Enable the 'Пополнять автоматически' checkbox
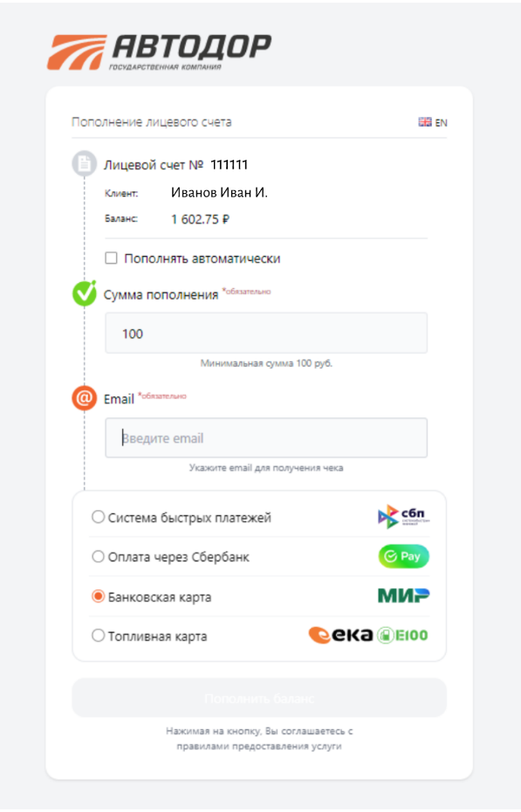 click(x=111, y=258)
